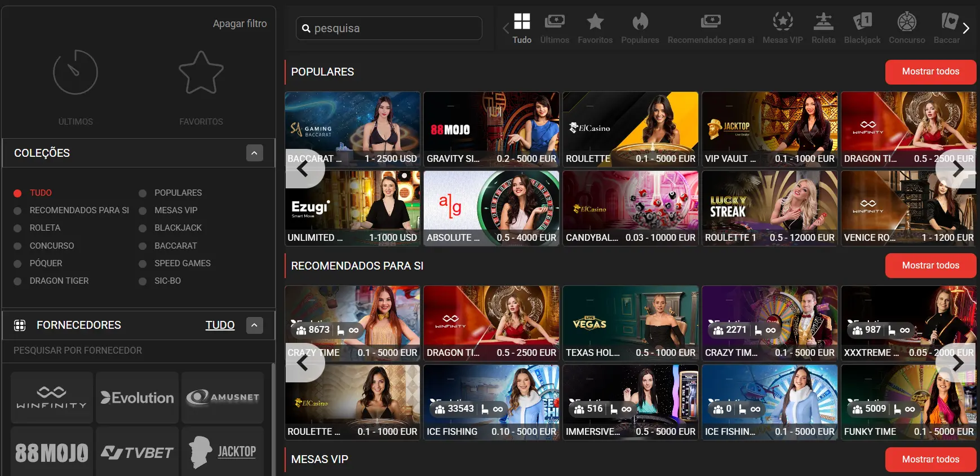Open the Mesas VIP icon tab
980x476 pixels.
click(x=783, y=29)
